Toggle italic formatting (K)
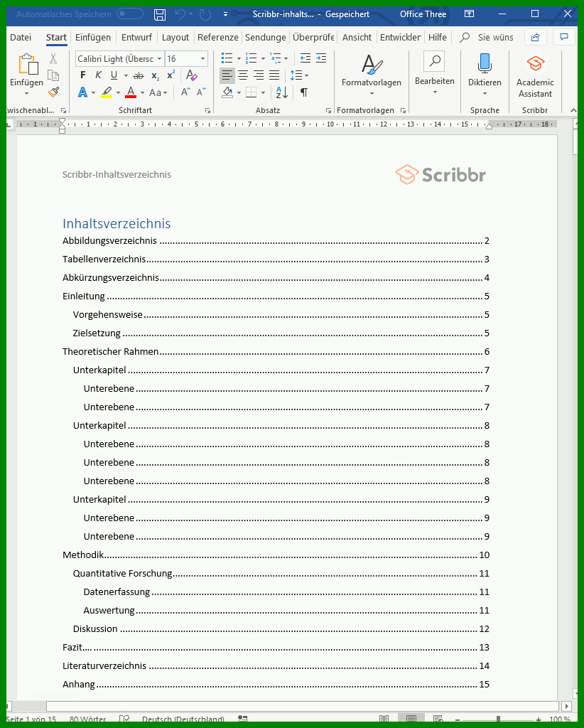Image resolution: width=584 pixels, height=728 pixels. click(99, 75)
